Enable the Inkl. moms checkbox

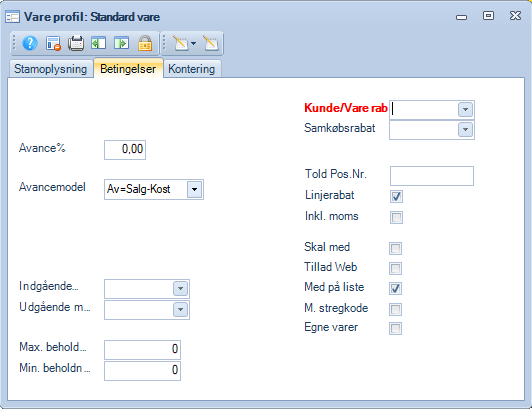coord(396,218)
